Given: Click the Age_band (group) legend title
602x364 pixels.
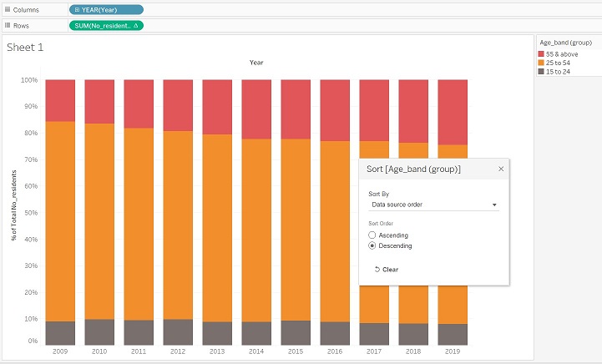Looking at the screenshot, I should (565, 42).
